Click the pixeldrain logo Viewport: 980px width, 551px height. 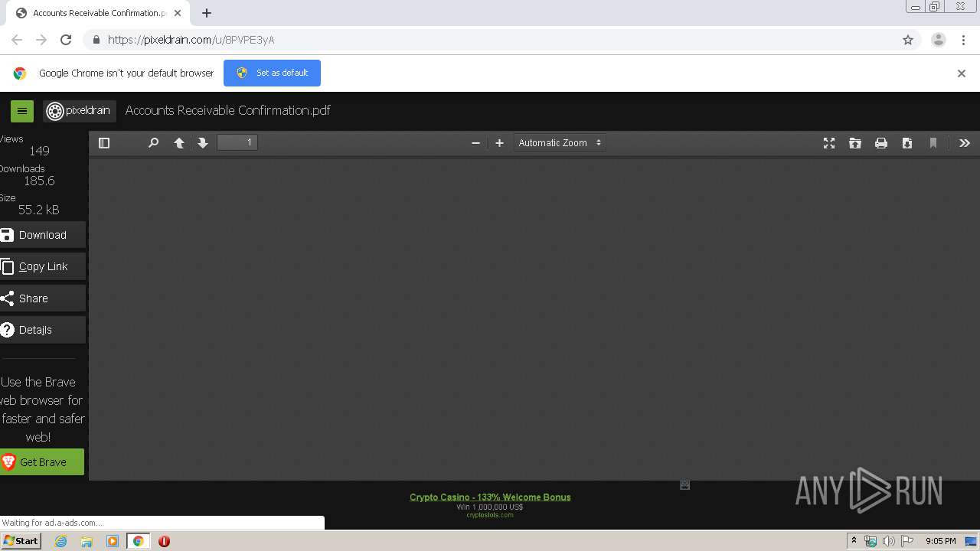pyautogui.click(x=80, y=111)
